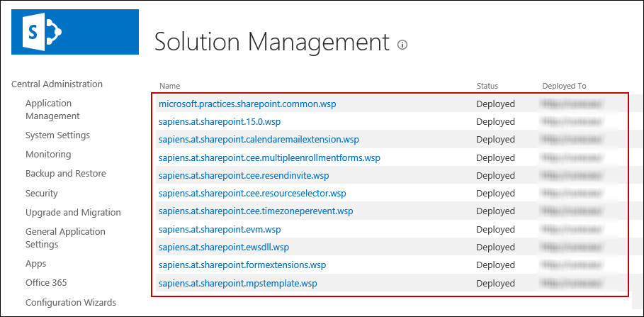
Task: Open microsoft.practices.sharepoint.common.wsp solution
Action: click(247, 104)
